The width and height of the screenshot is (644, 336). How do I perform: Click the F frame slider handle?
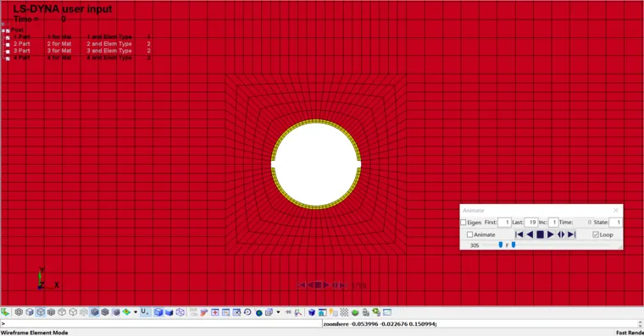(514, 245)
